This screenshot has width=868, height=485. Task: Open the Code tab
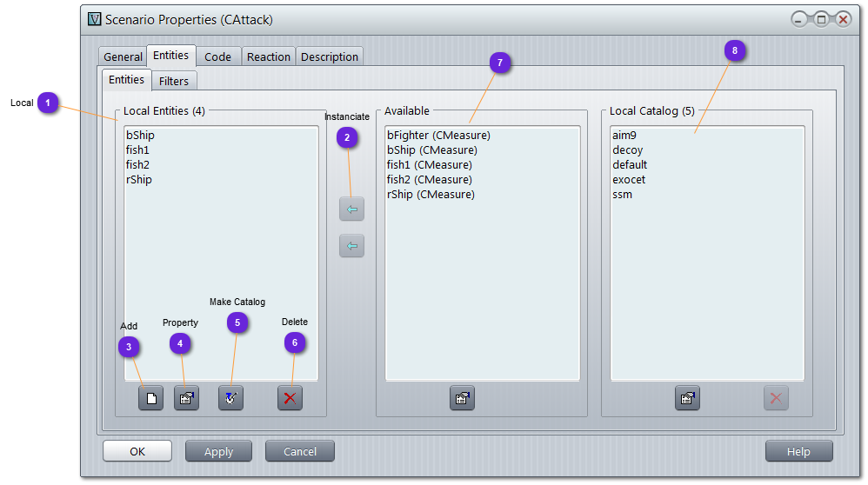217,57
